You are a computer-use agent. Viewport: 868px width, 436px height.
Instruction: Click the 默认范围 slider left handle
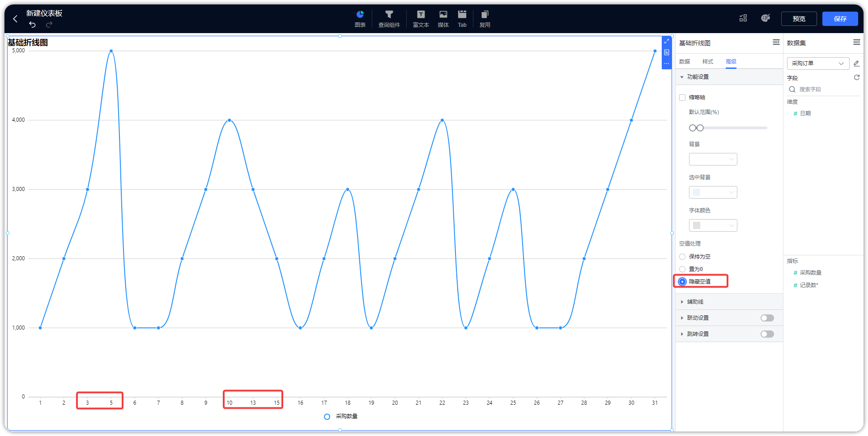point(693,128)
